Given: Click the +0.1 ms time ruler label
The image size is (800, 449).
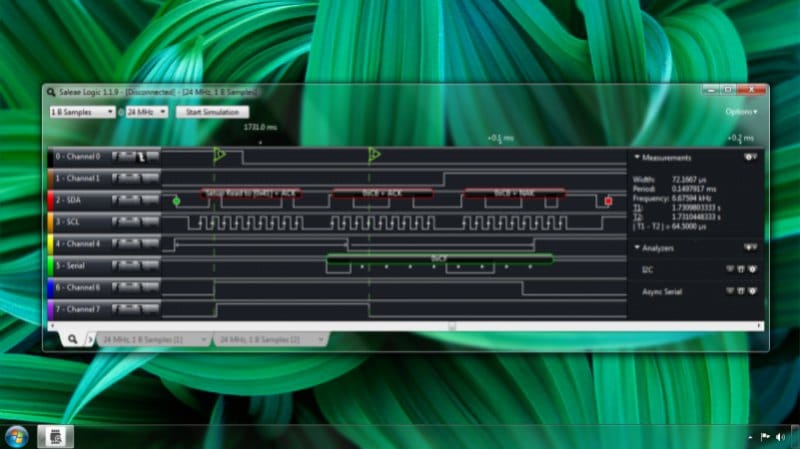Looking at the screenshot, I should (x=501, y=138).
